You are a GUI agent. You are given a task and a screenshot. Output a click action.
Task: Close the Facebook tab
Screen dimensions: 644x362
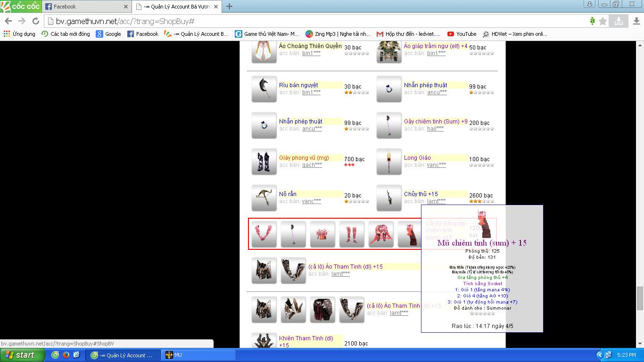126,7
